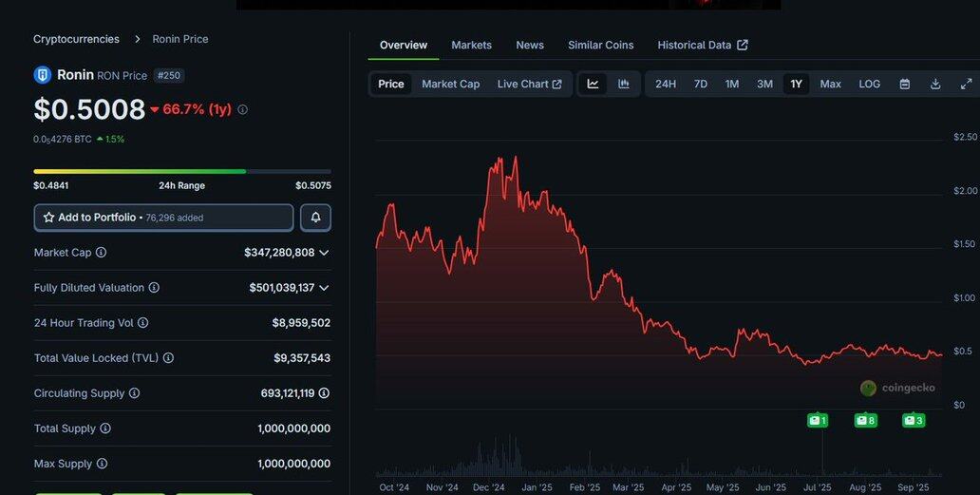Image resolution: width=980 pixels, height=495 pixels.
Task: Click the Max Supply 1,000,000,000 value
Action: click(293, 464)
